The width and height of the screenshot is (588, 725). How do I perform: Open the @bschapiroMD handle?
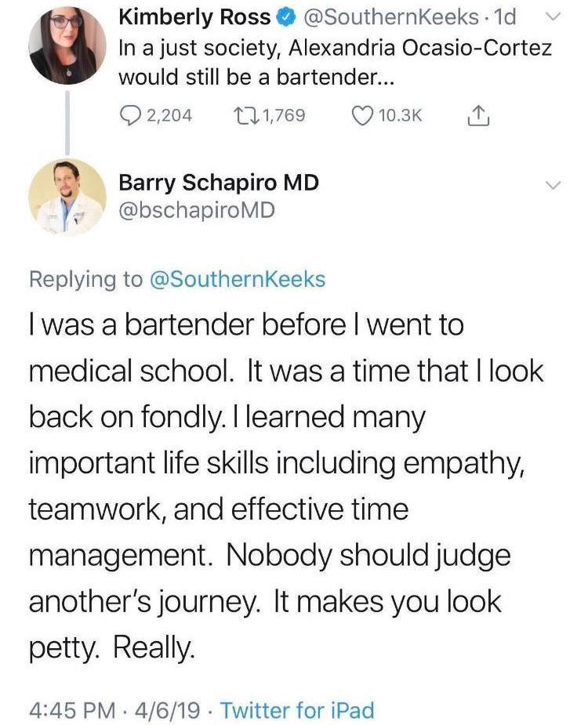(x=196, y=210)
